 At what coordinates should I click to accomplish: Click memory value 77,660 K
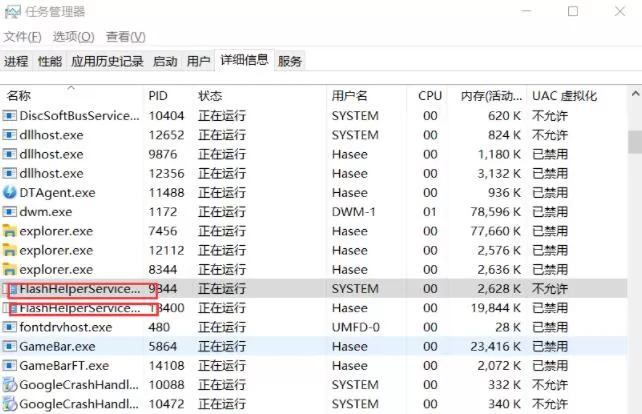click(496, 231)
